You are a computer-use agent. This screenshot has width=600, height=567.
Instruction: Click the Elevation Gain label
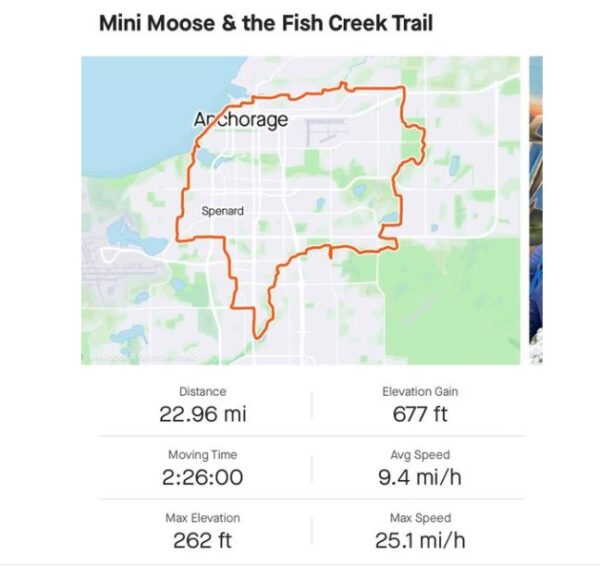point(420,392)
